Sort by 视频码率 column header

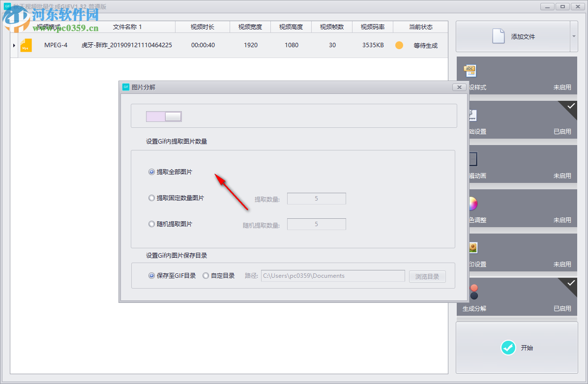point(373,27)
